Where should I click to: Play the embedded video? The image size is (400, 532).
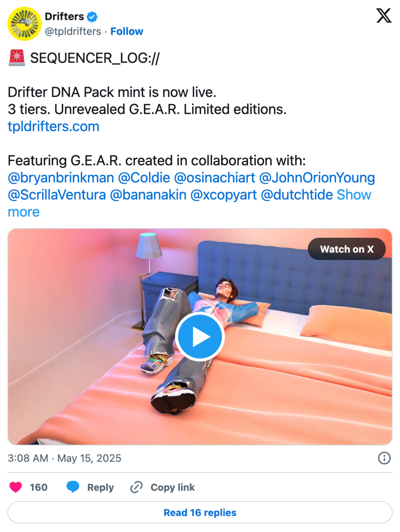[x=200, y=337]
